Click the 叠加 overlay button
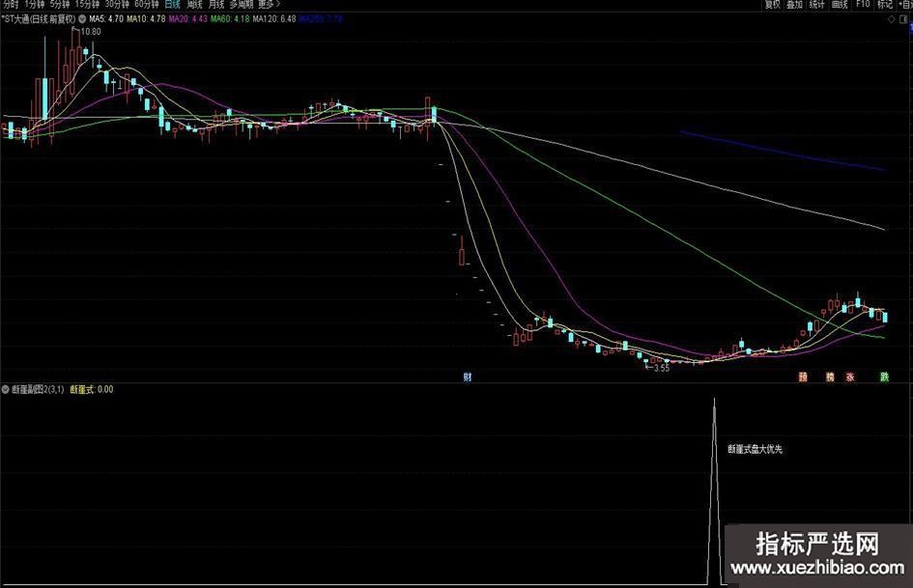This screenshot has width=913, height=588. point(795,4)
